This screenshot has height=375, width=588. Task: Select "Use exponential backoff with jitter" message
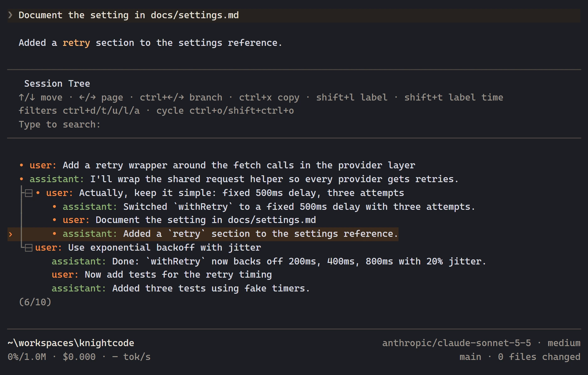tap(148, 248)
